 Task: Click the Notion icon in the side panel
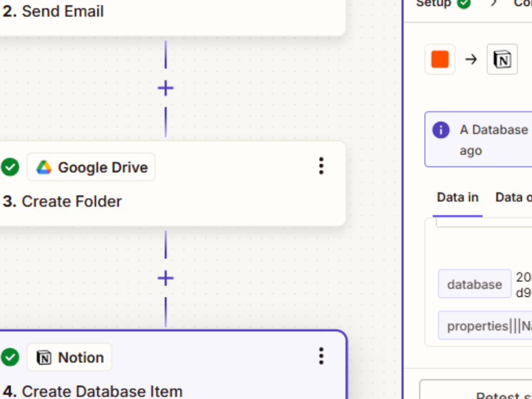(502, 60)
